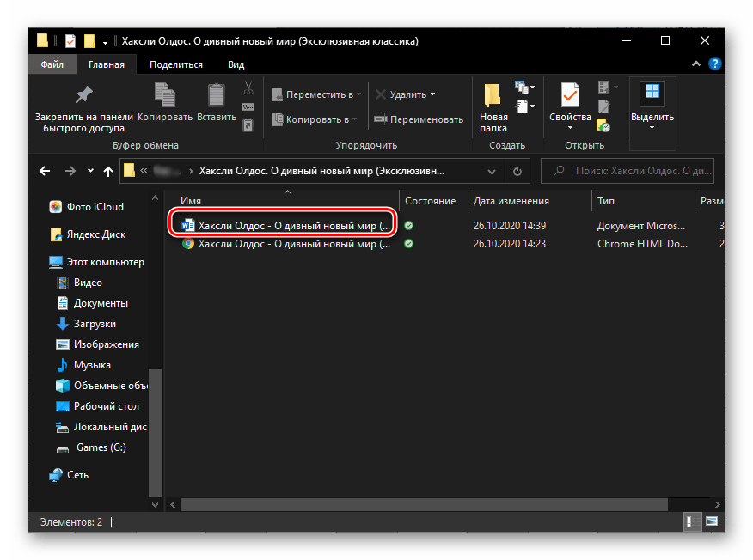Viewport: 753px width, 560px height.
Task: Select the Chrome HTML file icon
Action: pos(187,244)
